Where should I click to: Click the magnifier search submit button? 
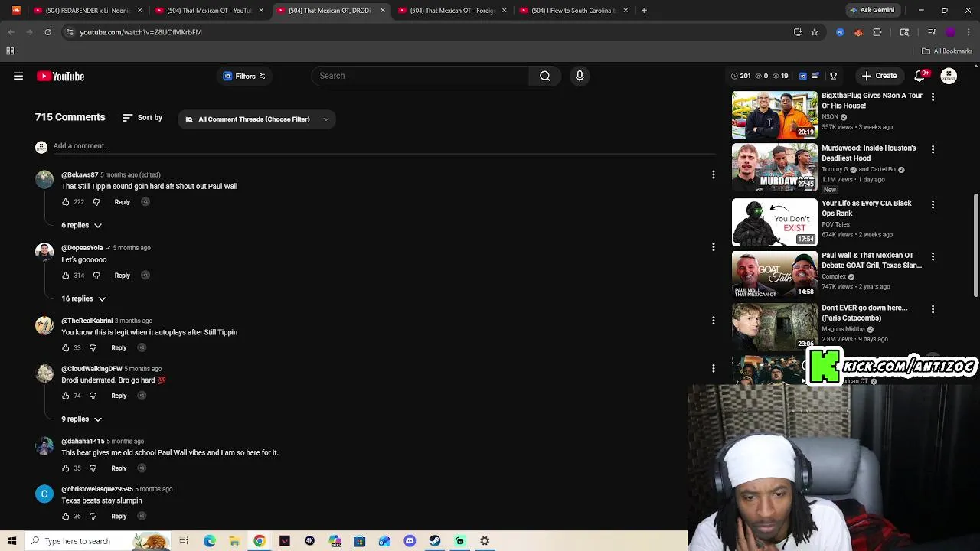pos(545,76)
